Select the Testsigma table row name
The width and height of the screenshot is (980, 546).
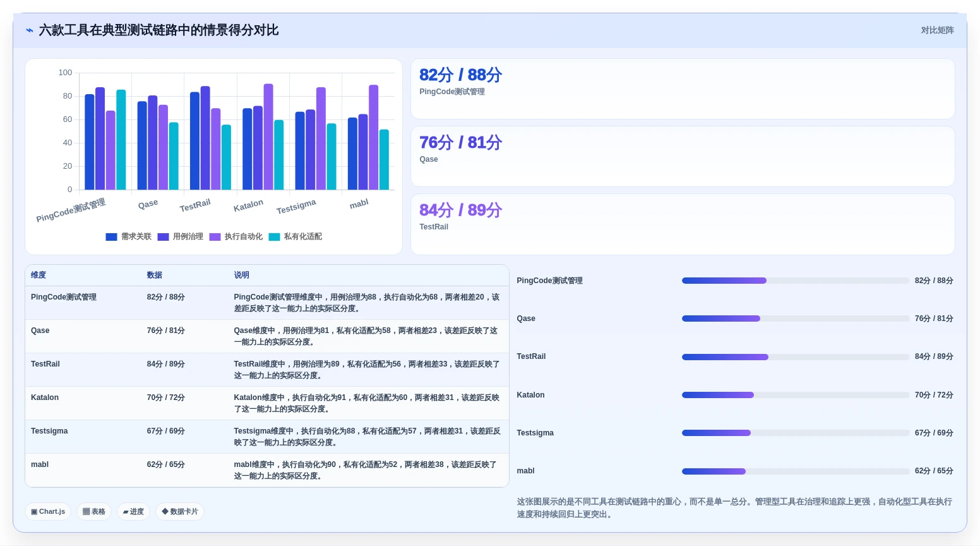point(49,431)
